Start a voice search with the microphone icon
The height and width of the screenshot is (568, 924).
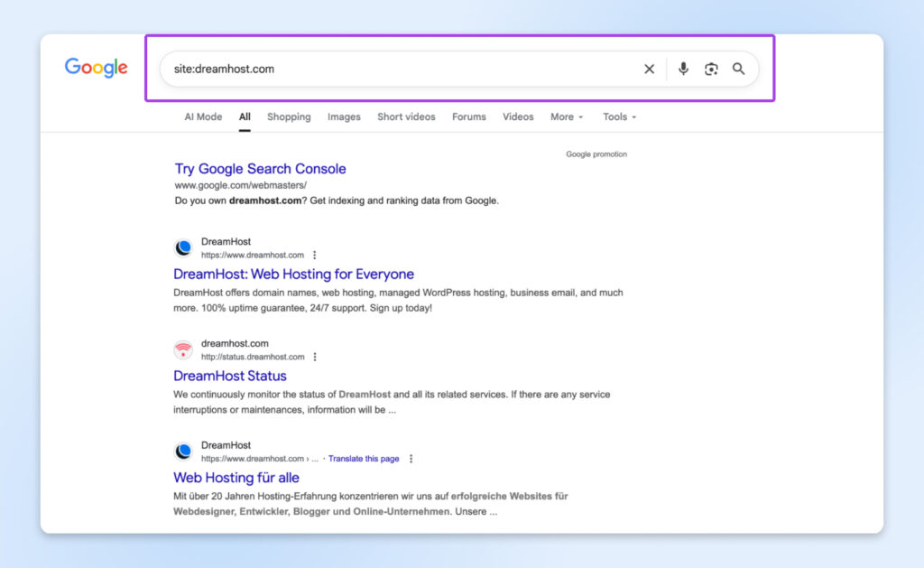tap(682, 69)
